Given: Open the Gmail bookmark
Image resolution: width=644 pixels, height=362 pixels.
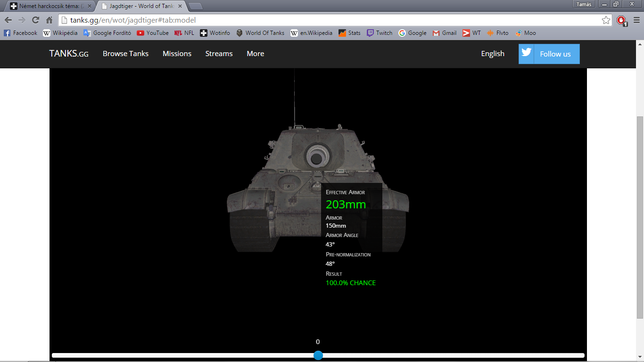Looking at the screenshot, I should click(444, 33).
